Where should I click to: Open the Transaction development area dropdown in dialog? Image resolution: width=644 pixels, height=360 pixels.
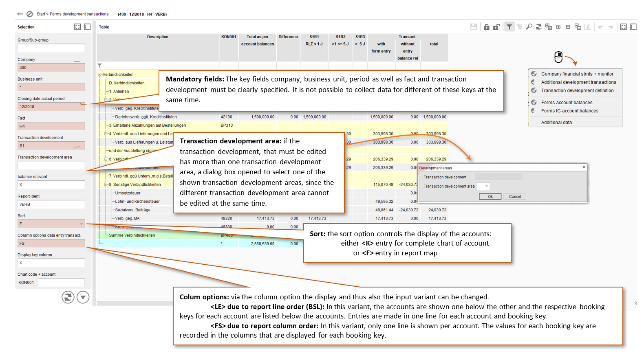[487, 187]
